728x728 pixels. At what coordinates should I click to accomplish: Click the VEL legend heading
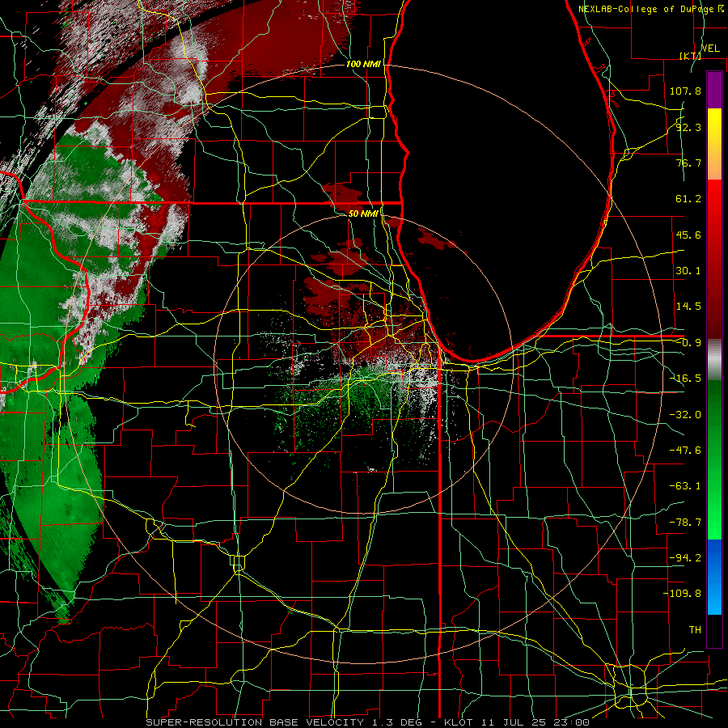tap(710, 49)
